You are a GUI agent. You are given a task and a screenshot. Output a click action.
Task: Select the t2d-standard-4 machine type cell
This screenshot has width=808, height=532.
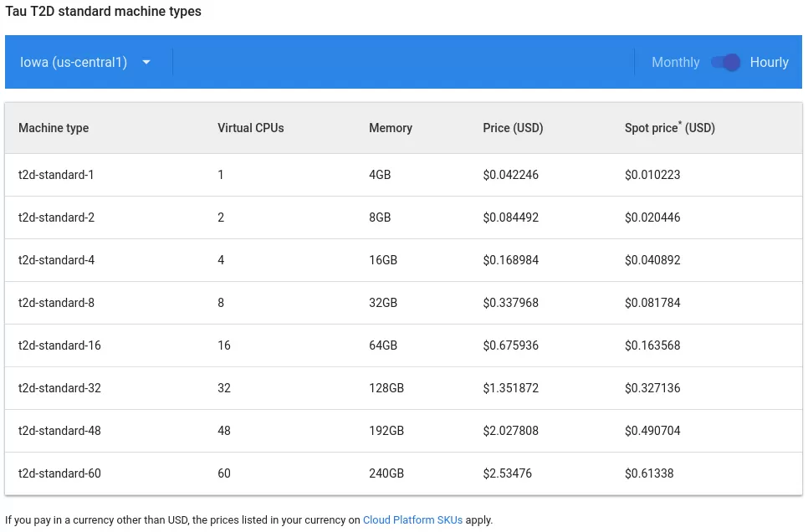click(x=57, y=260)
